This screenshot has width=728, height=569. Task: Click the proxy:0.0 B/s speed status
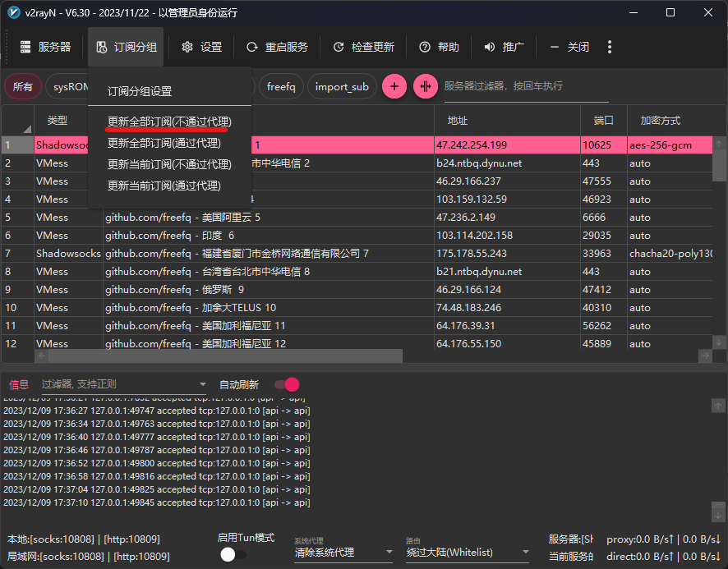[663, 539]
